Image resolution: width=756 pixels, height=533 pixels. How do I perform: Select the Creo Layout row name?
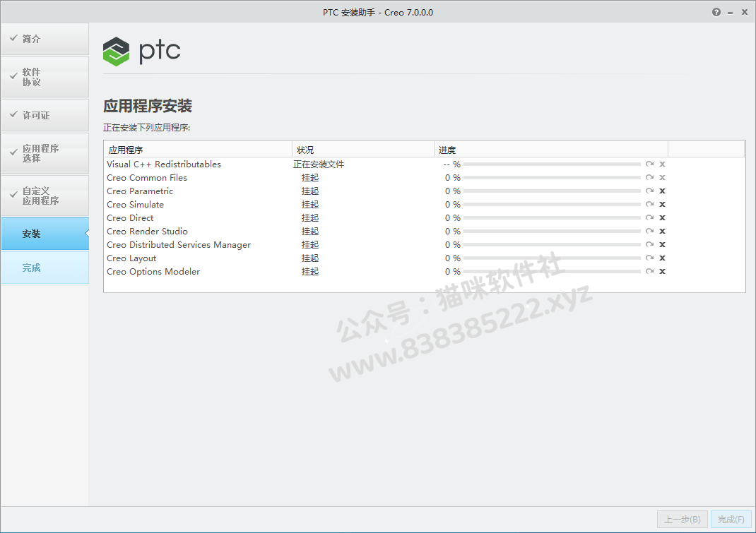pyautogui.click(x=131, y=258)
